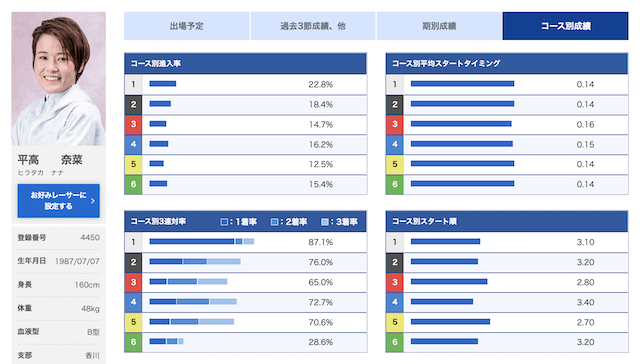Click the 2.70 start order value

[x=585, y=322]
